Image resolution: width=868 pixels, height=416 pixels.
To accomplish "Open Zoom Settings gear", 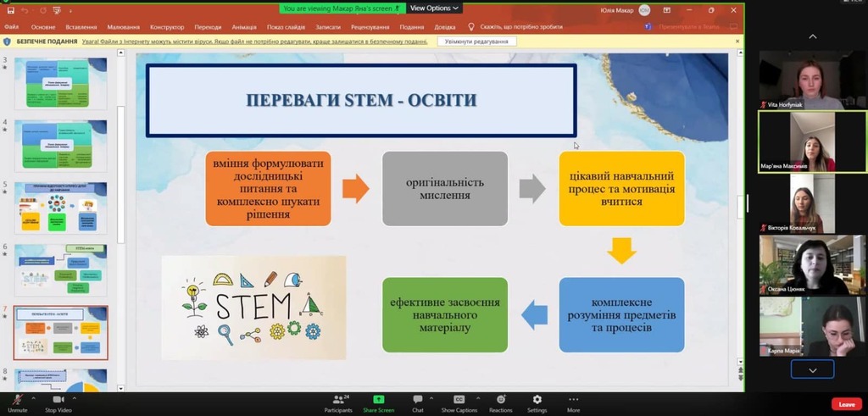I will 537,400.
